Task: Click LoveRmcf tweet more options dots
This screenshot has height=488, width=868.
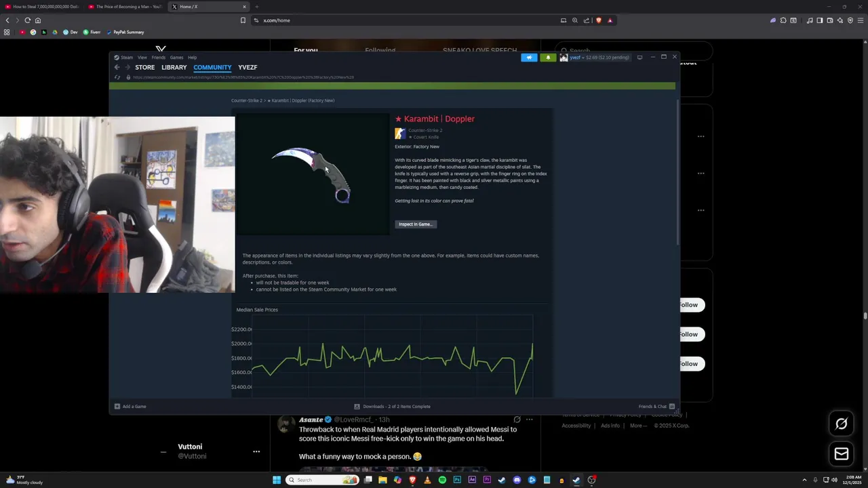Action: (x=530, y=420)
